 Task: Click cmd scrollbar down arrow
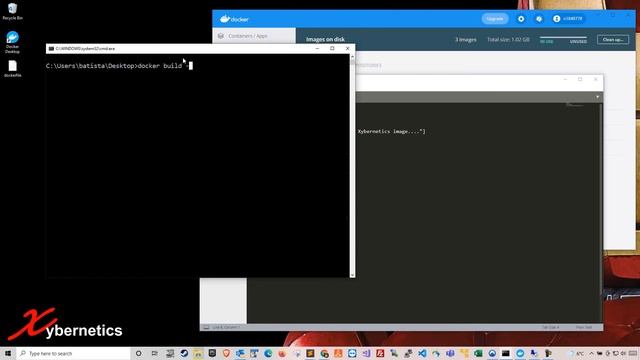pos(352,275)
